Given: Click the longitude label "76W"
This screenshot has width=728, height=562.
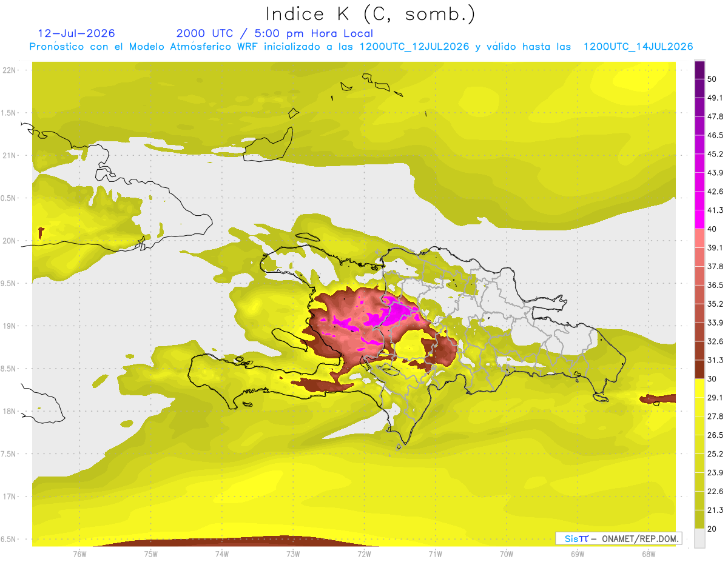Looking at the screenshot, I should coord(79,554).
